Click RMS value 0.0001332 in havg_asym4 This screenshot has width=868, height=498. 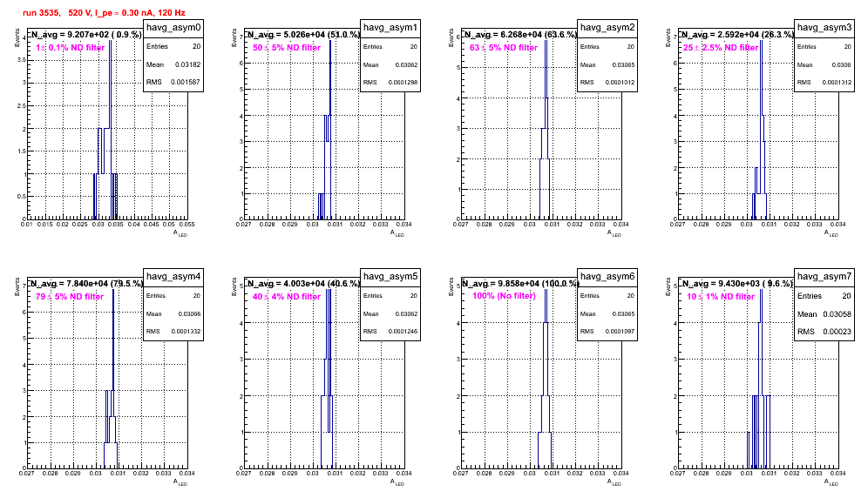pos(186,332)
